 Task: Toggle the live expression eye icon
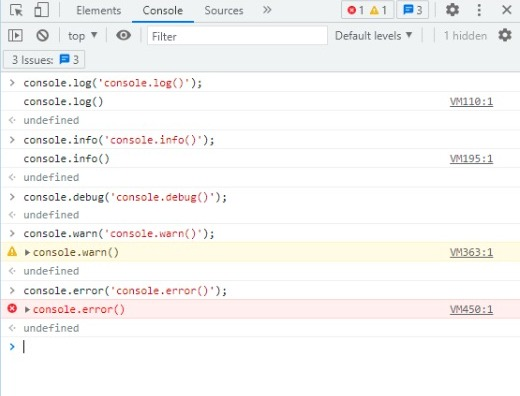click(x=123, y=35)
